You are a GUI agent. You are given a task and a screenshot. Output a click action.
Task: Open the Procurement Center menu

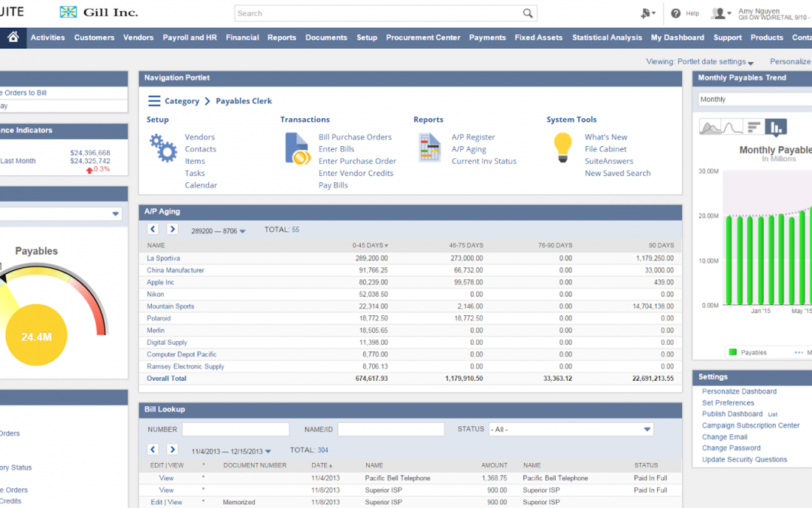click(x=423, y=38)
